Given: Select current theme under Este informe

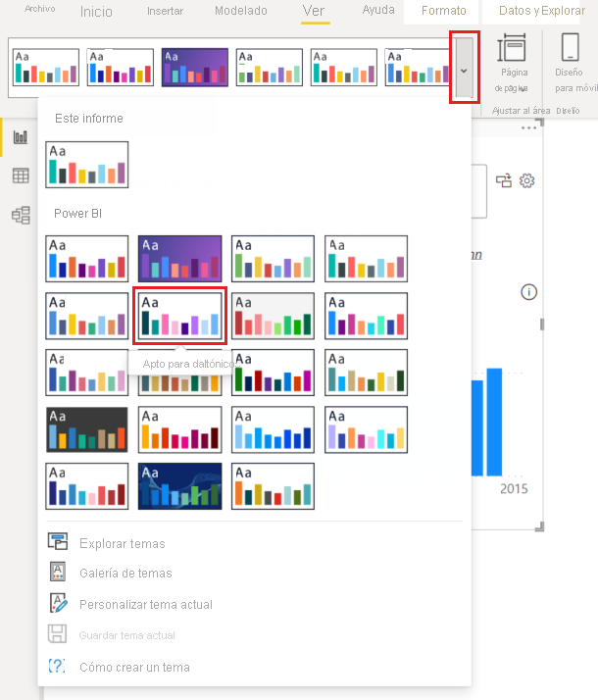Looking at the screenshot, I should (x=87, y=165).
